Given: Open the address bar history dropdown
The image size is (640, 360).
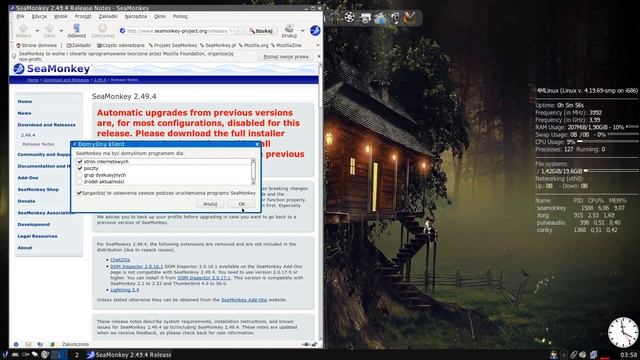Looking at the screenshot, I should tap(238, 31).
